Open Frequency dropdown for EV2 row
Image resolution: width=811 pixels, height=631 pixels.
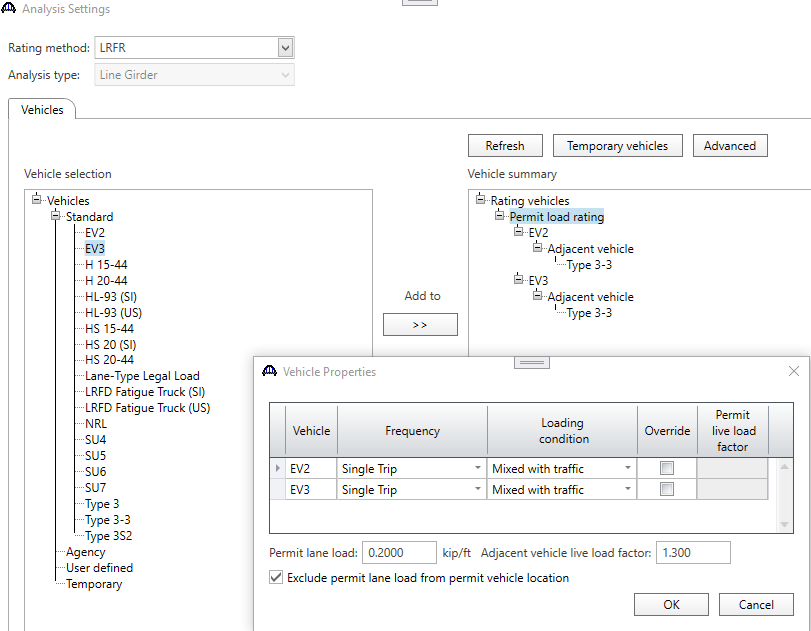pos(477,469)
